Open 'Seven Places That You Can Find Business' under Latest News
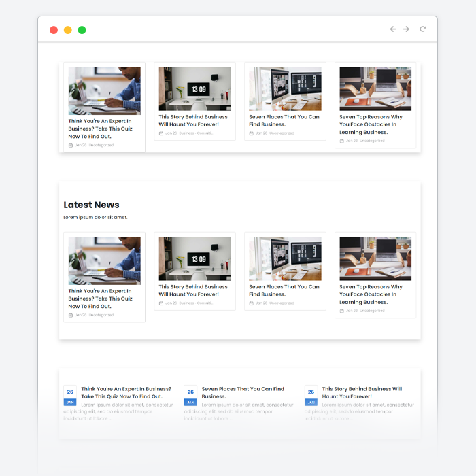This screenshot has height=476, width=476. tap(284, 290)
